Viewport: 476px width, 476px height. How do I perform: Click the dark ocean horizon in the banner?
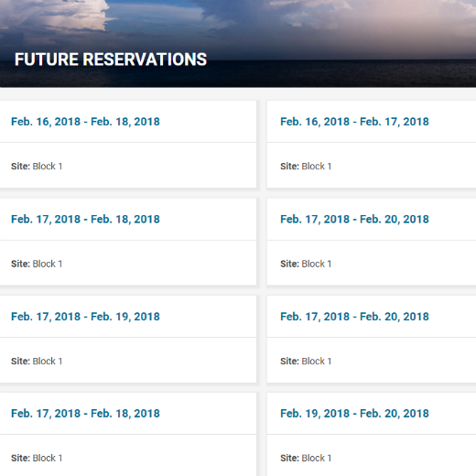(336, 73)
